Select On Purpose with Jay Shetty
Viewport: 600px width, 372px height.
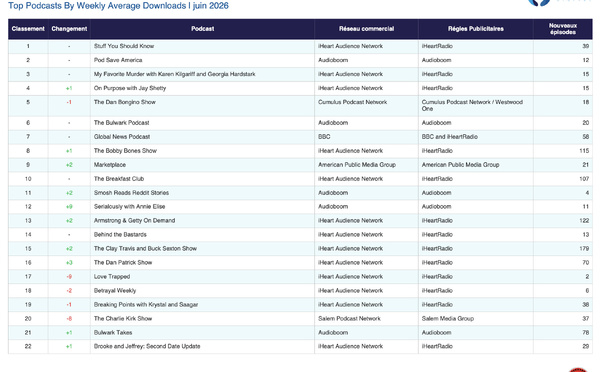pos(130,88)
